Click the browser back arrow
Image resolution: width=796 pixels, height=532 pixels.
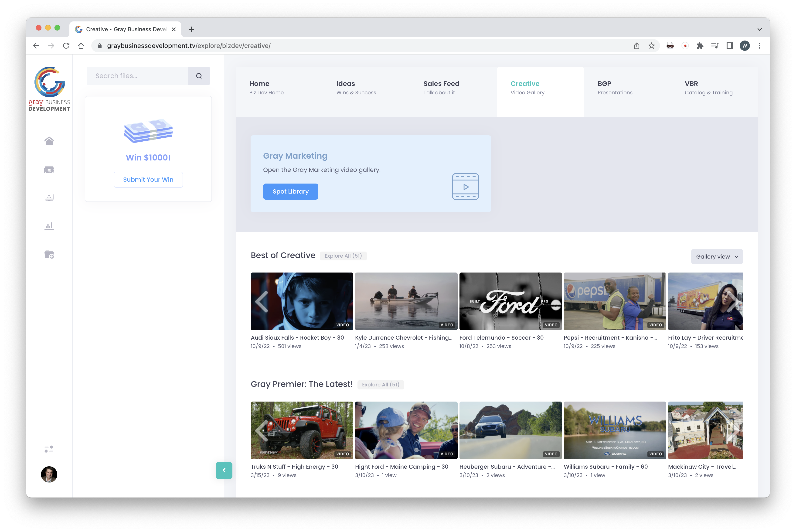(36, 46)
